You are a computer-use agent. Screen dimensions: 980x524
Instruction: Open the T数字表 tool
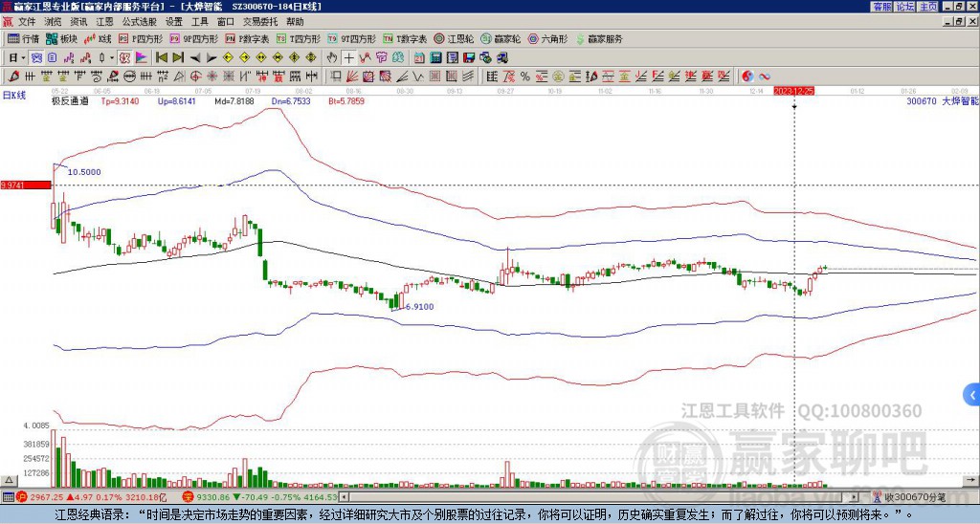coord(405,38)
